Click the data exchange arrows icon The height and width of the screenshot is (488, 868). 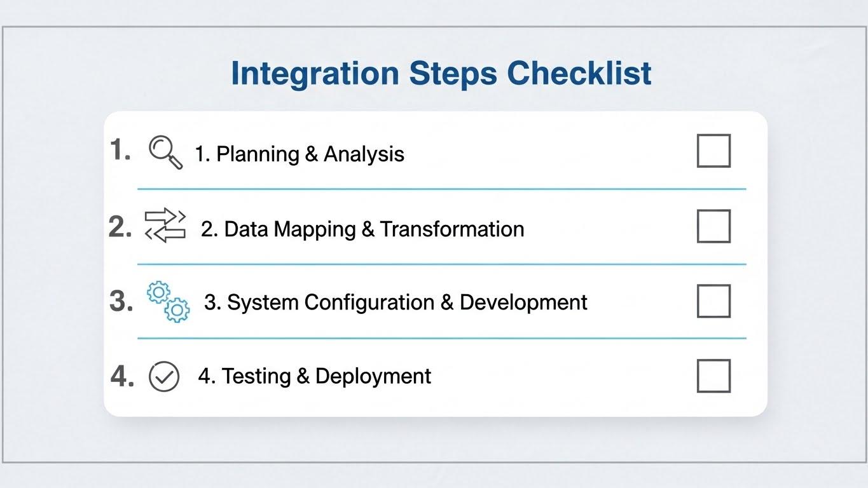click(165, 226)
